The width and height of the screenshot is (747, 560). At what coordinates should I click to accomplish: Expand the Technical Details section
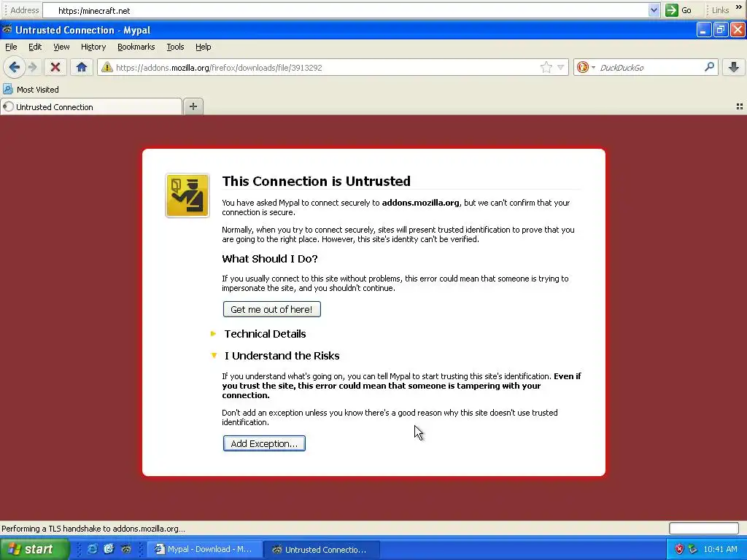pos(214,334)
